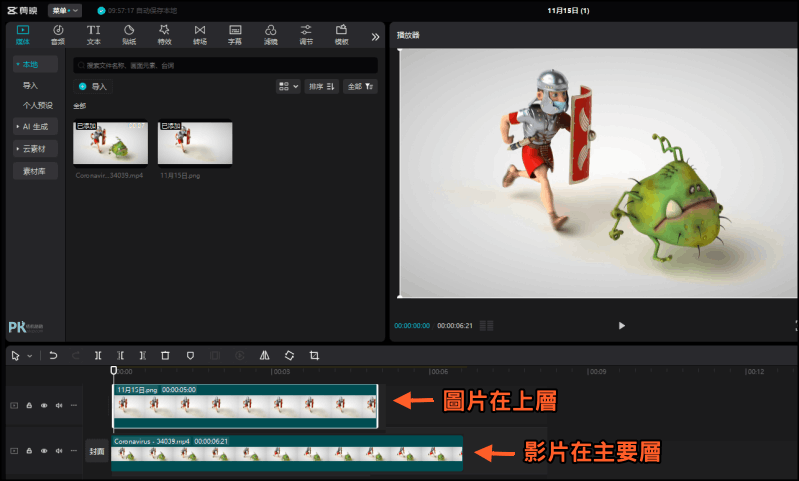This screenshot has height=481, width=799.
Task: Add a marker on timeline
Action: (x=190, y=356)
